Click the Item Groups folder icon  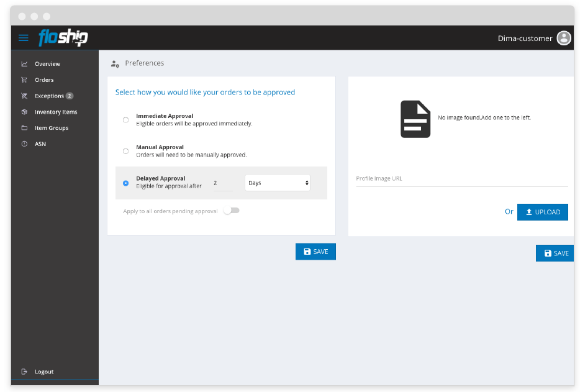click(24, 128)
